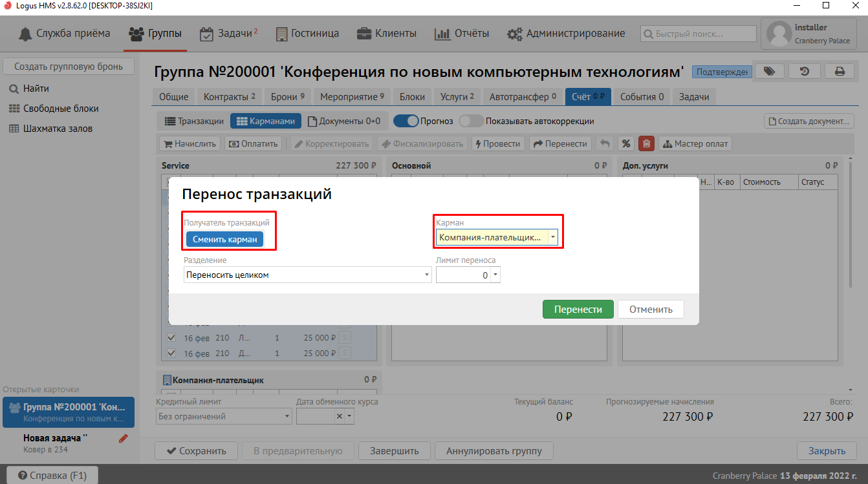
Task: Click the pencil icon beside Новая задача
Action: (x=124, y=439)
